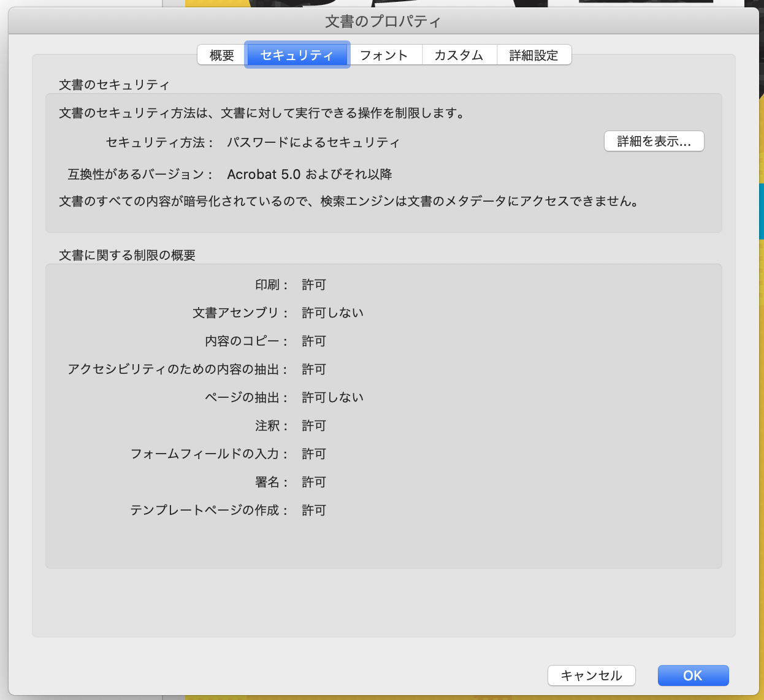Click the 印刷 permission label
Screen dimensions: 764x700
(272, 284)
